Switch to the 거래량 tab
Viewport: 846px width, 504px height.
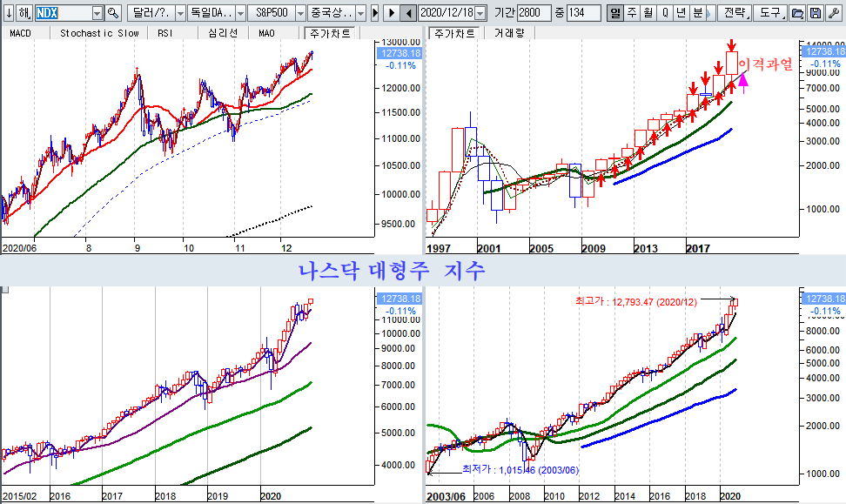click(509, 33)
